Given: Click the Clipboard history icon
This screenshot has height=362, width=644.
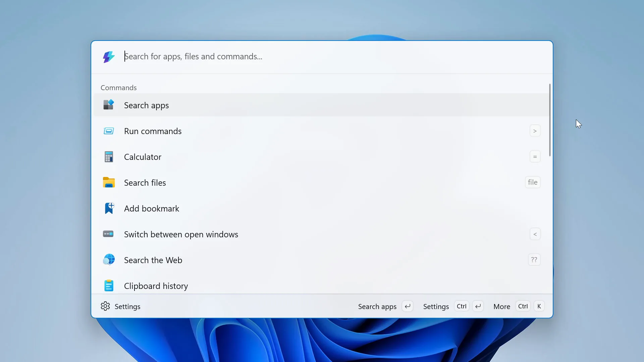Looking at the screenshot, I should pos(109,286).
